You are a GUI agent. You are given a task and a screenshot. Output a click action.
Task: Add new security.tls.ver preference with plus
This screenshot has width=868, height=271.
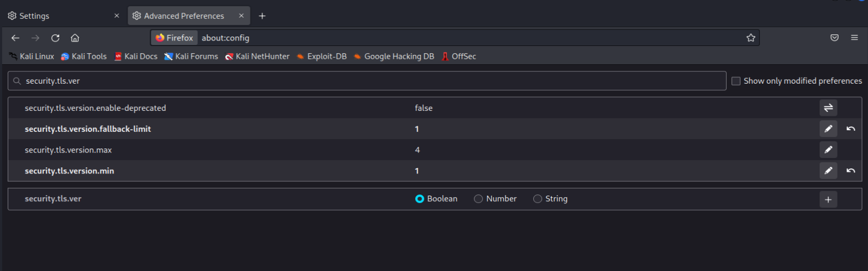point(828,199)
